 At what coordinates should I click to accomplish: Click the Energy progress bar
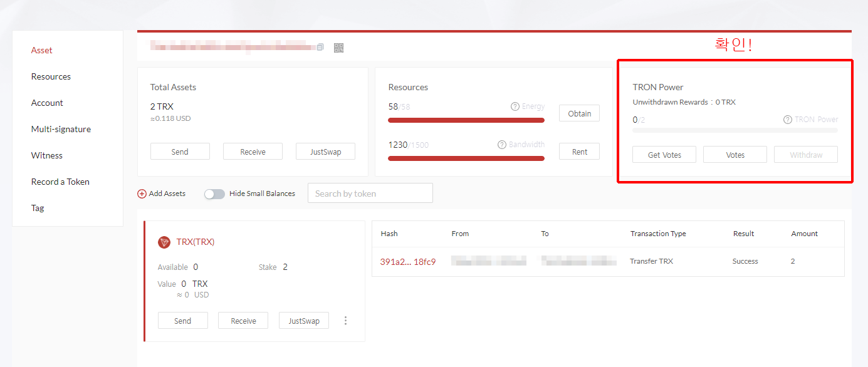point(466,120)
